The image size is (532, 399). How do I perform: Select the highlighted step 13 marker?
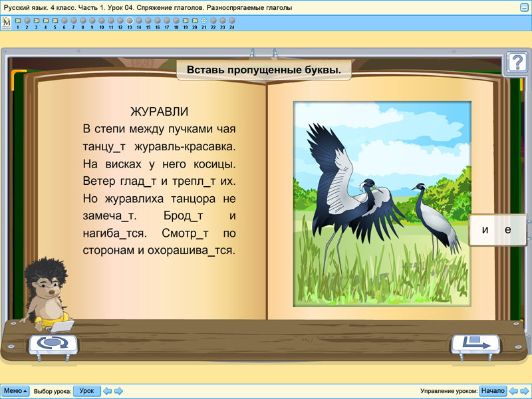point(130,20)
